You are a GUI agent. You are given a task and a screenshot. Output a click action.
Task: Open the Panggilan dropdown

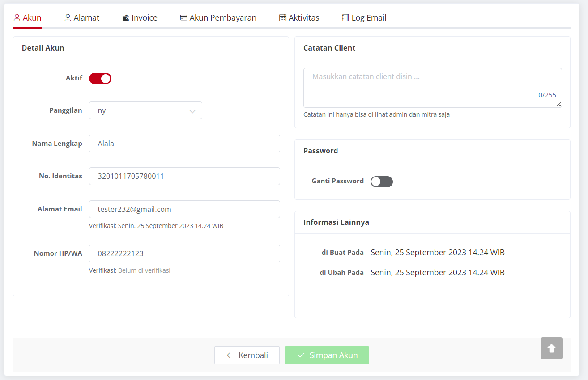(145, 110)
